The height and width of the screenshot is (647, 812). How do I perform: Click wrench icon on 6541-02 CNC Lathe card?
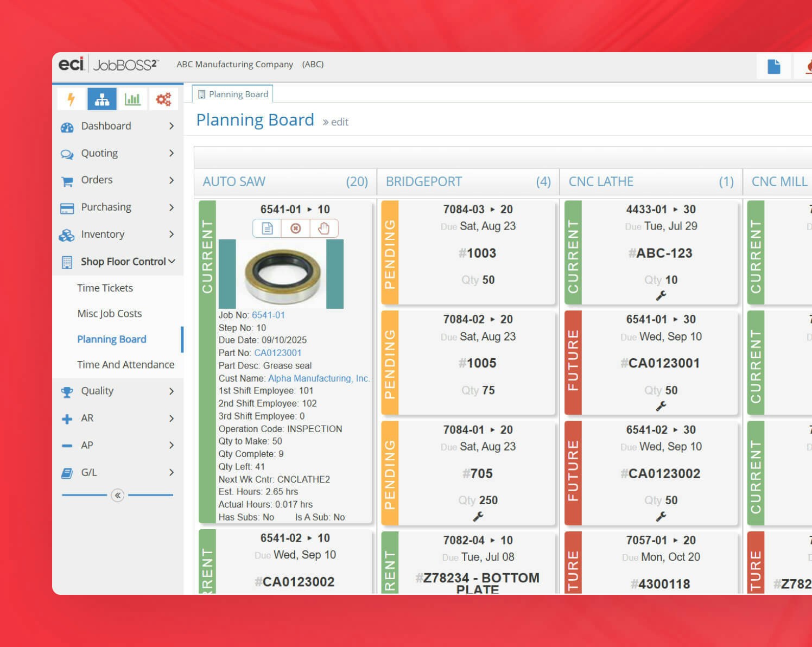click(661, 517)
